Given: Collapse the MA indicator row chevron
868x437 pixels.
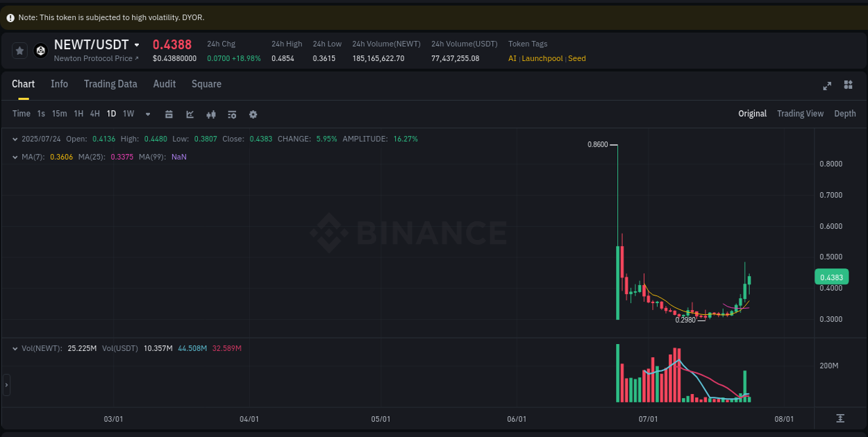Looking at the screenshot, I should click(x=15, y=157).
